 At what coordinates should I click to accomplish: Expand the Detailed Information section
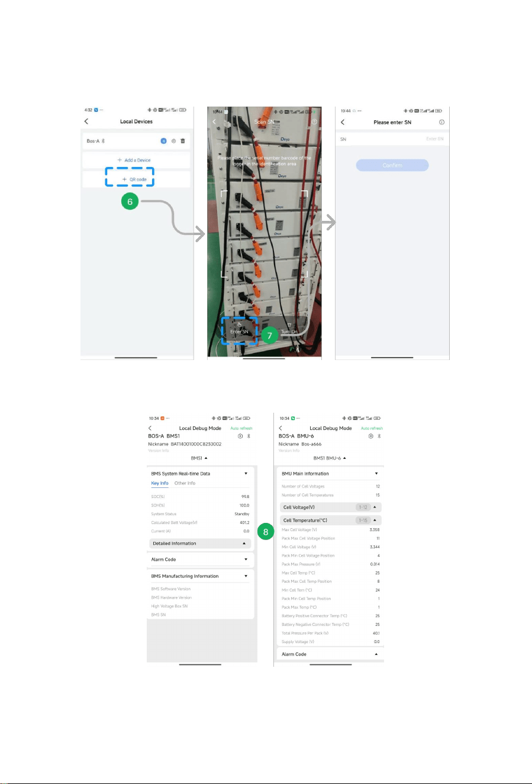tap(201, 543)
